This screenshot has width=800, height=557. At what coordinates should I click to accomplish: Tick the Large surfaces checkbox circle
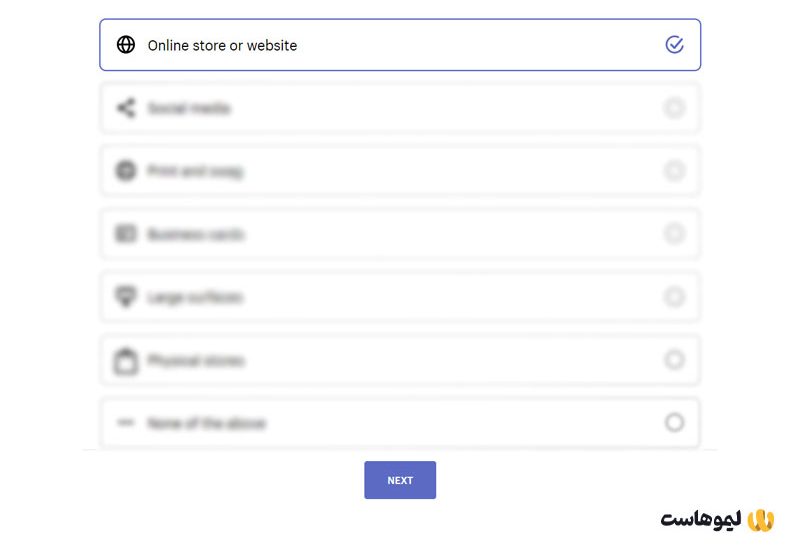[x=675, y=297]
